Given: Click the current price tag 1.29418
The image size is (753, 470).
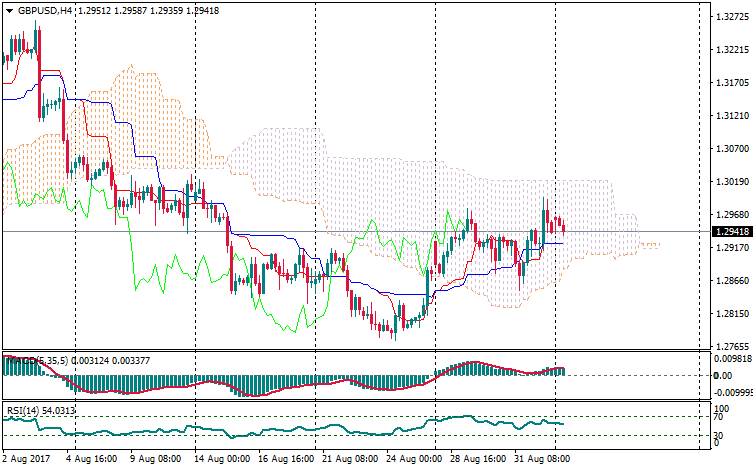Looking at the screenshot, I should [x=732, y=232].
